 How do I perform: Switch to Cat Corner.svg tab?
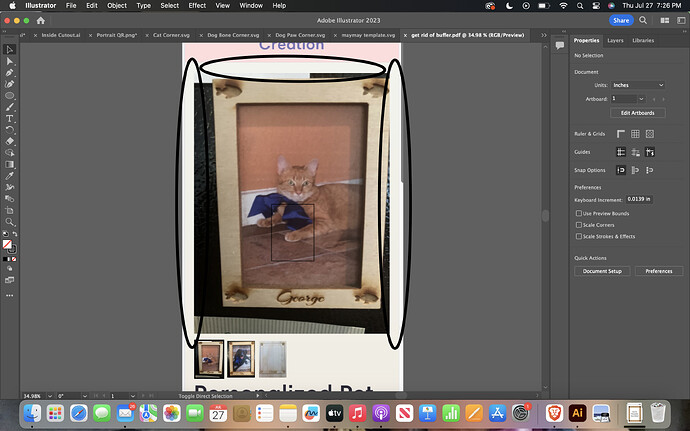(x=171, y=35)
